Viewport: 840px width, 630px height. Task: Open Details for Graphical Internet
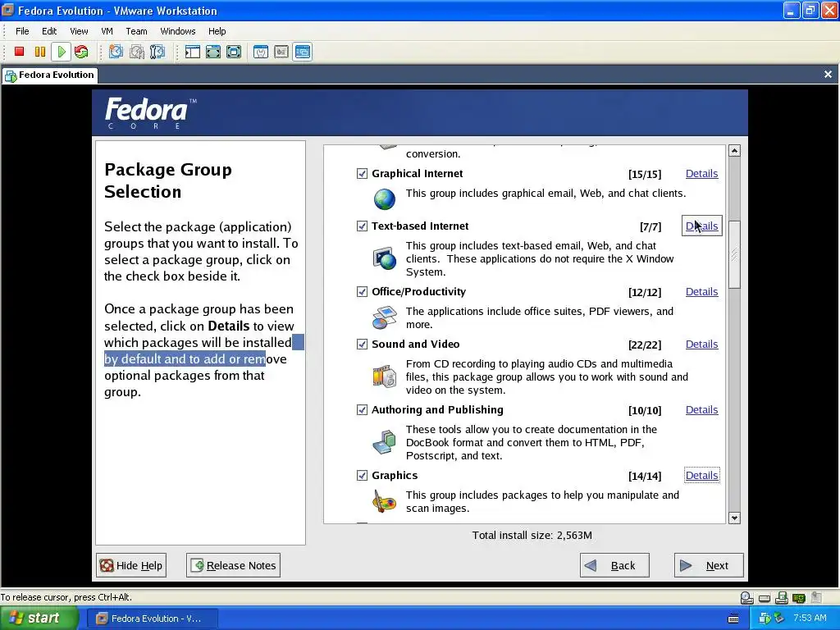tap(702, 174)
